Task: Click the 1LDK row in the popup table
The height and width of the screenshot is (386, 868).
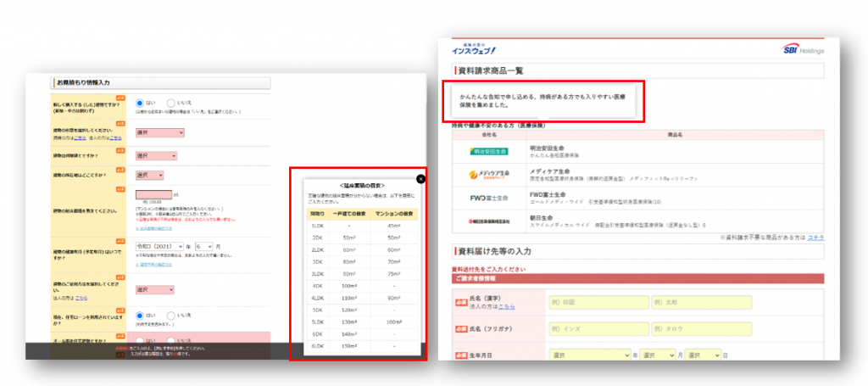Action: 362,226
